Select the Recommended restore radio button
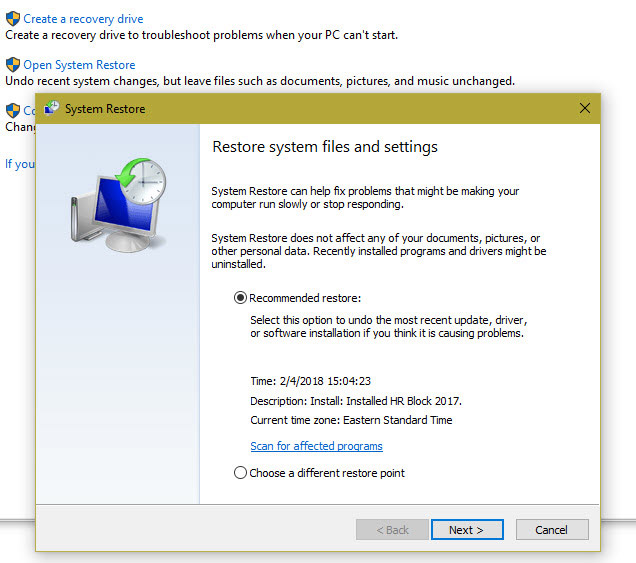Screen dimensions: 636x563 point(240,298)
